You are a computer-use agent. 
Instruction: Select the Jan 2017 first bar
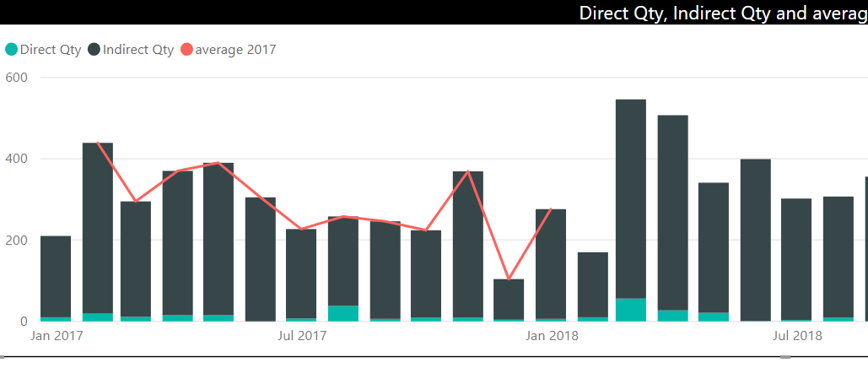56,279
